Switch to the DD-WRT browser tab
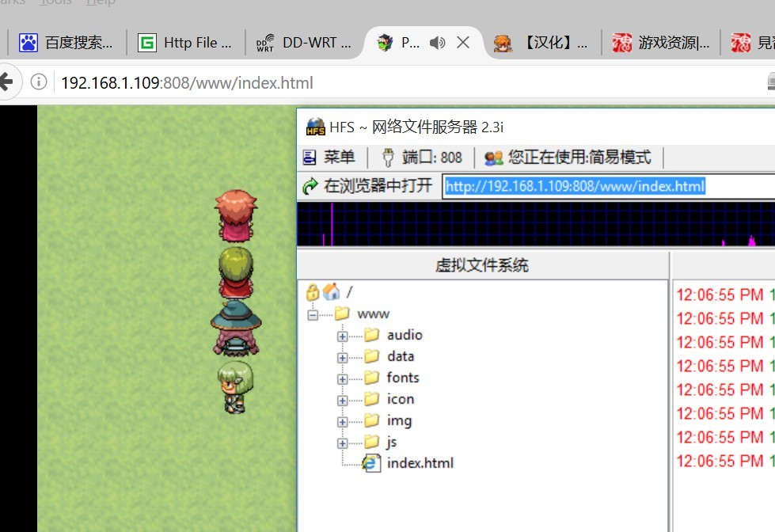This screenshot has height=532, width=775. [305, 43]
